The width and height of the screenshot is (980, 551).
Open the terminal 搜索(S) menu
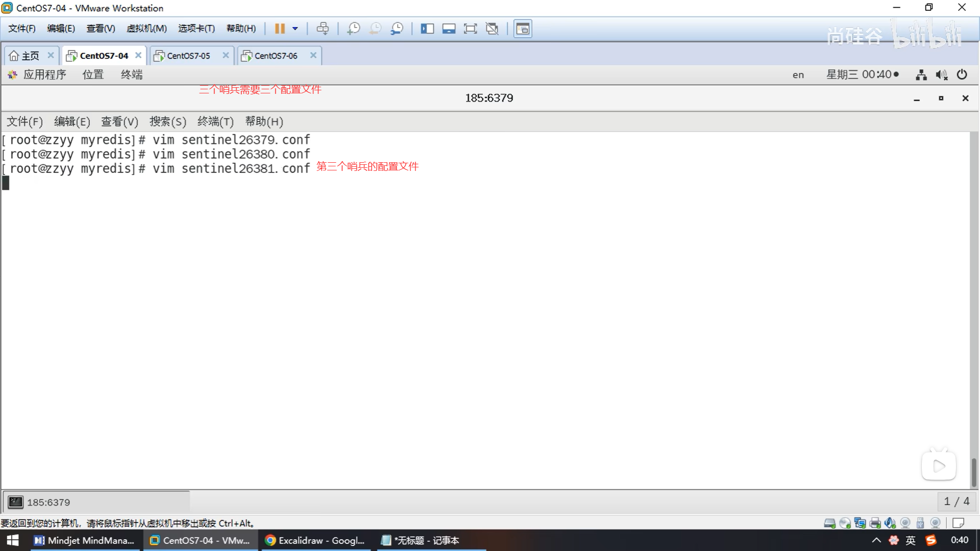coord(167,121)
